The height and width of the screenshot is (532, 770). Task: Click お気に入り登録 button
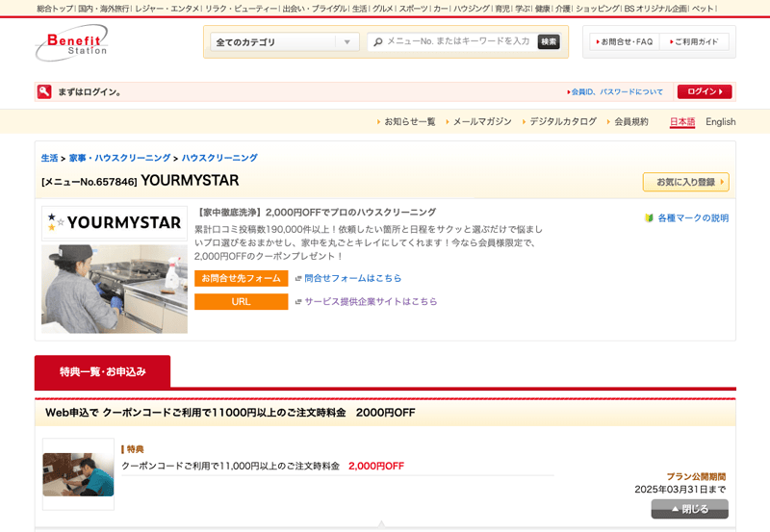tap(685, 182)
